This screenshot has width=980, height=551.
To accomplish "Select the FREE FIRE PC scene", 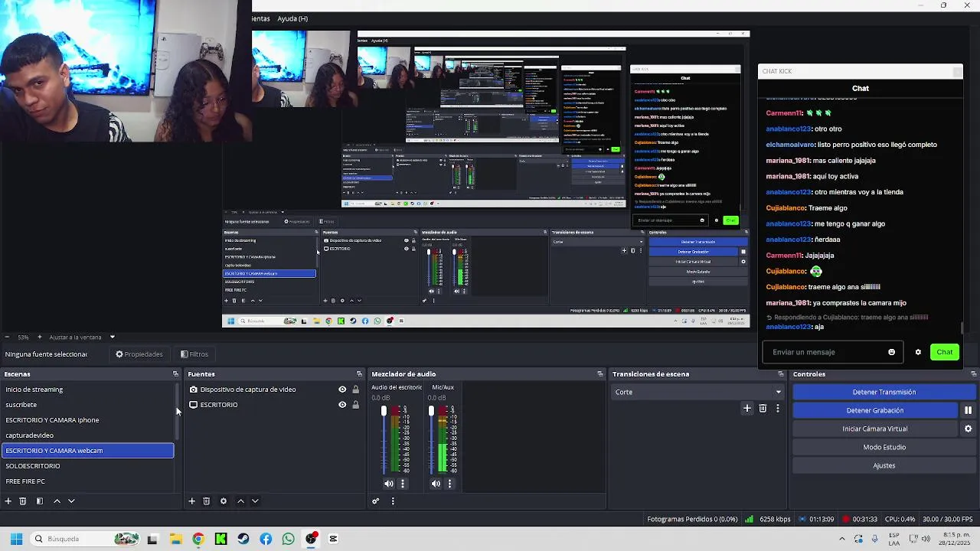I will pos(87,481).
